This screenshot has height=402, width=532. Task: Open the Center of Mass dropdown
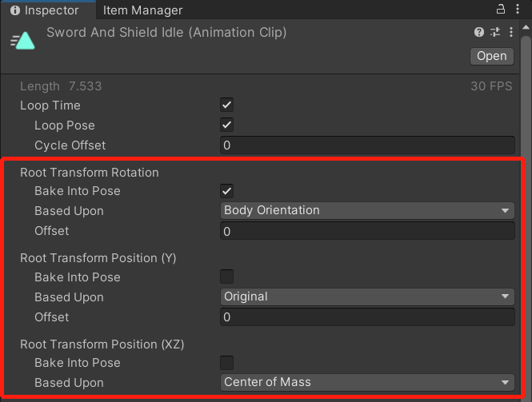coord(367,382)
